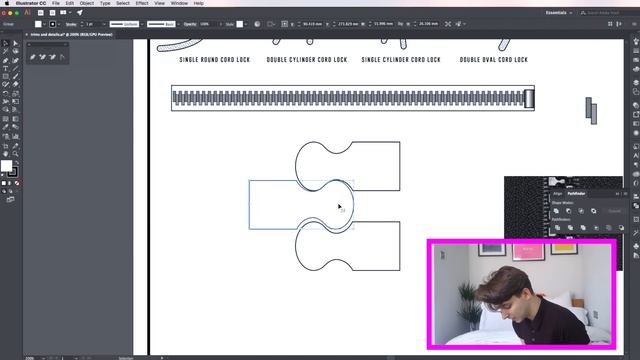Click Divide in Pathfinders row

(557, 228)
